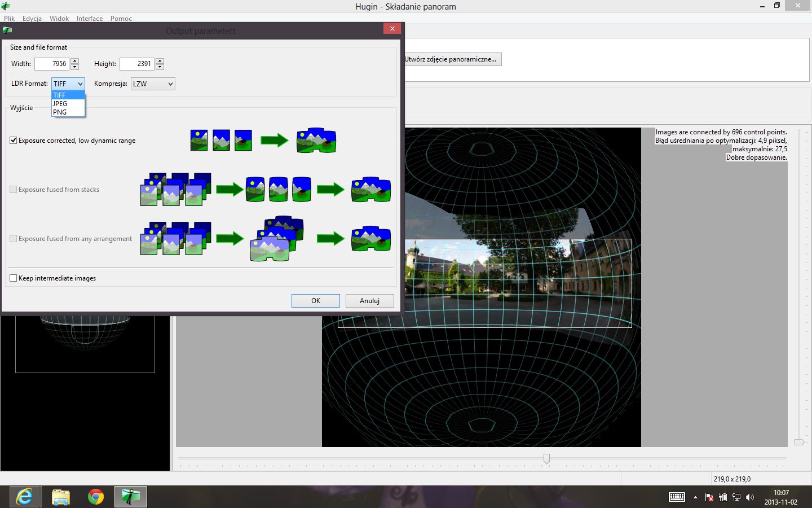812x508 pixels.
Task: Click the Height input field
Action: [136, 64]
